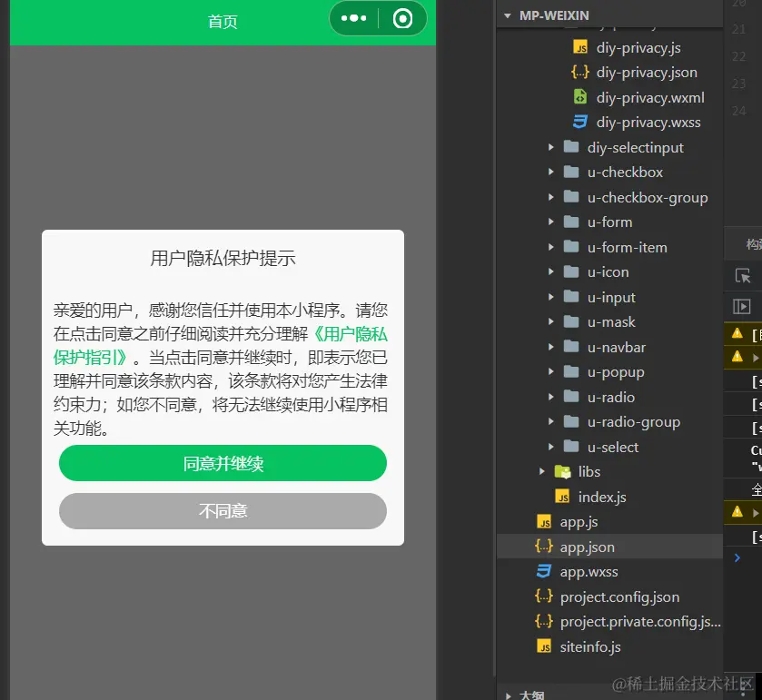The height and width of the screenshot is (700, 762).
Task: Expand the libs folder arrow
Action: click(541, 471)
